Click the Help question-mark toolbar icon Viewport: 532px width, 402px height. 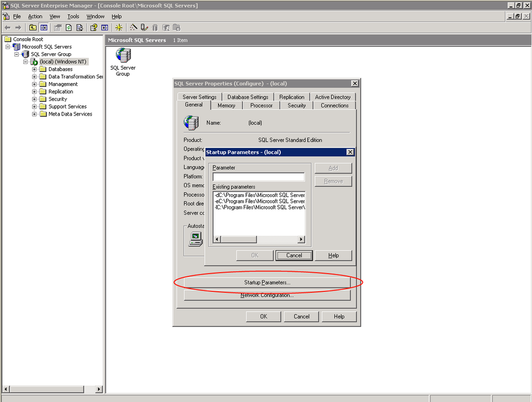tap(94, 28)
